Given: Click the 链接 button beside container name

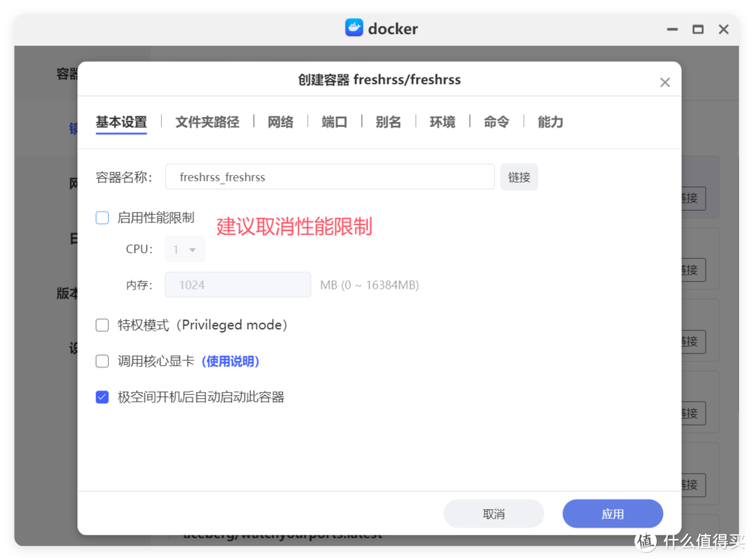Looking at the screenshot, I should tap(519, 176).
